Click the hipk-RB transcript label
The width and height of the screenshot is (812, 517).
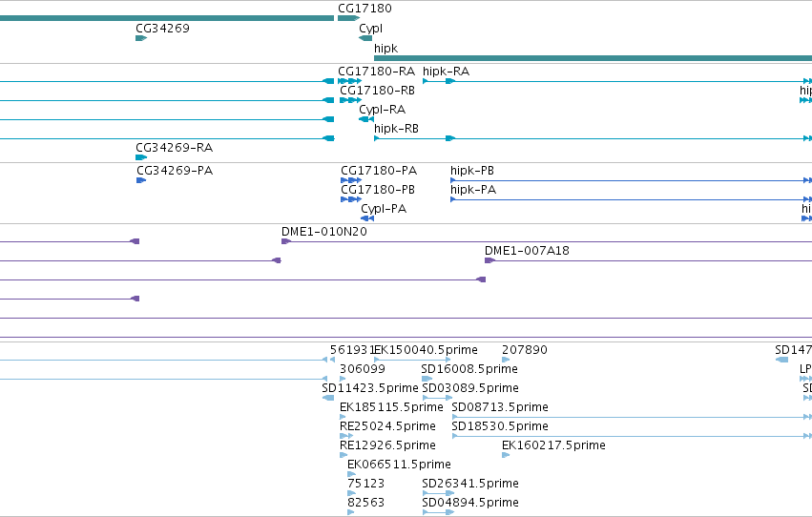396,129
